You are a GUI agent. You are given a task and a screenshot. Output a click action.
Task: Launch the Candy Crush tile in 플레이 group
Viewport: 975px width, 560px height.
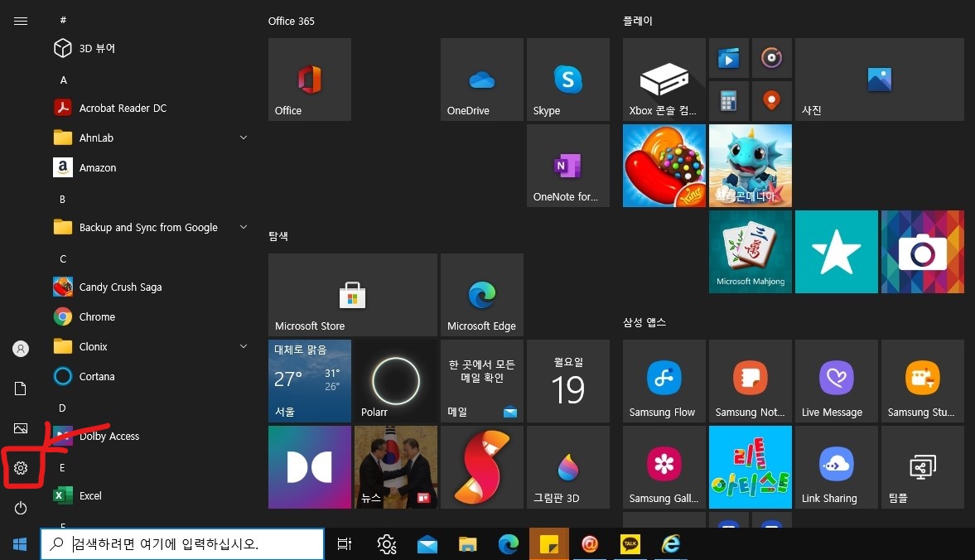[x=664, y=166]
